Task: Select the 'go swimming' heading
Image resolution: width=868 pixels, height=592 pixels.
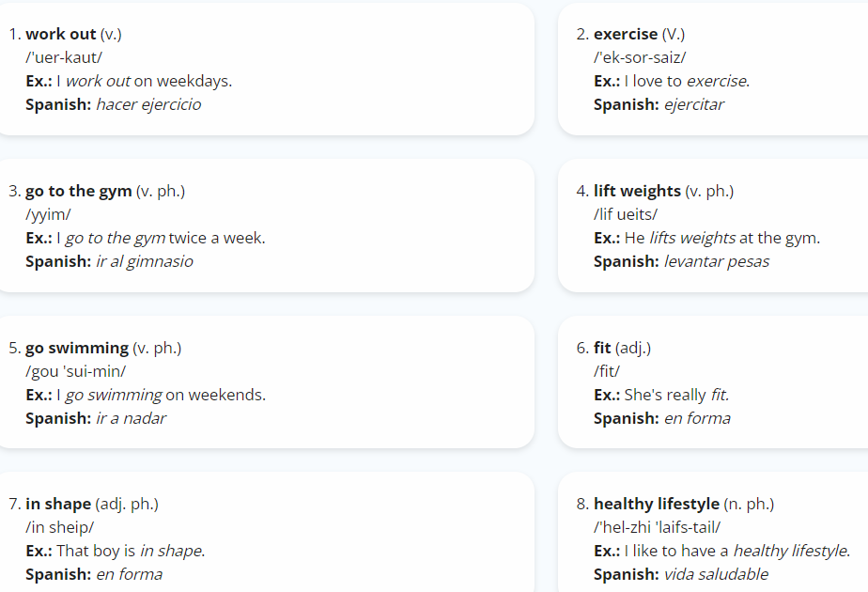Action: pos(77,348)
